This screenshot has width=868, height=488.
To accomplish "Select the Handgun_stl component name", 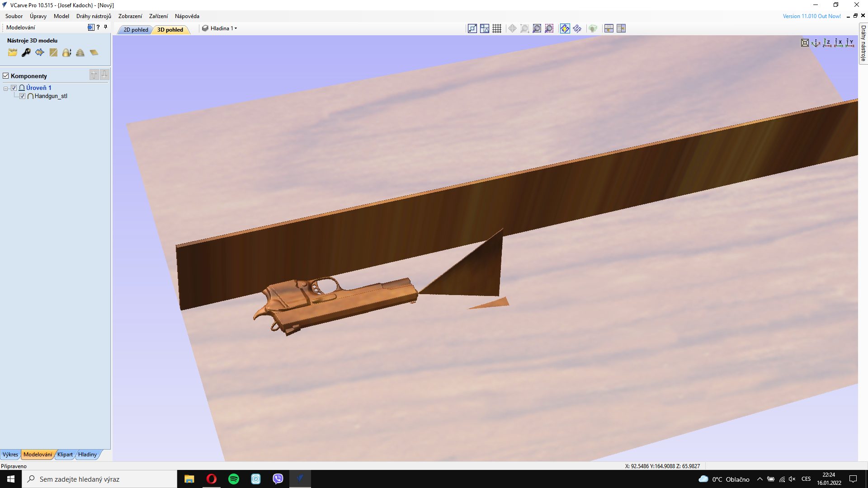I will pos(51,96).
